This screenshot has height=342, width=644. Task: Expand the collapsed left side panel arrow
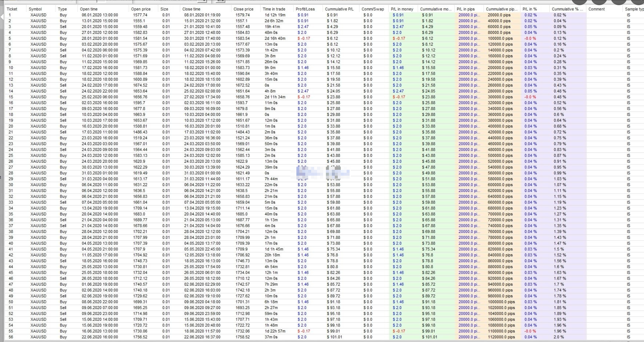coord(2,17)
